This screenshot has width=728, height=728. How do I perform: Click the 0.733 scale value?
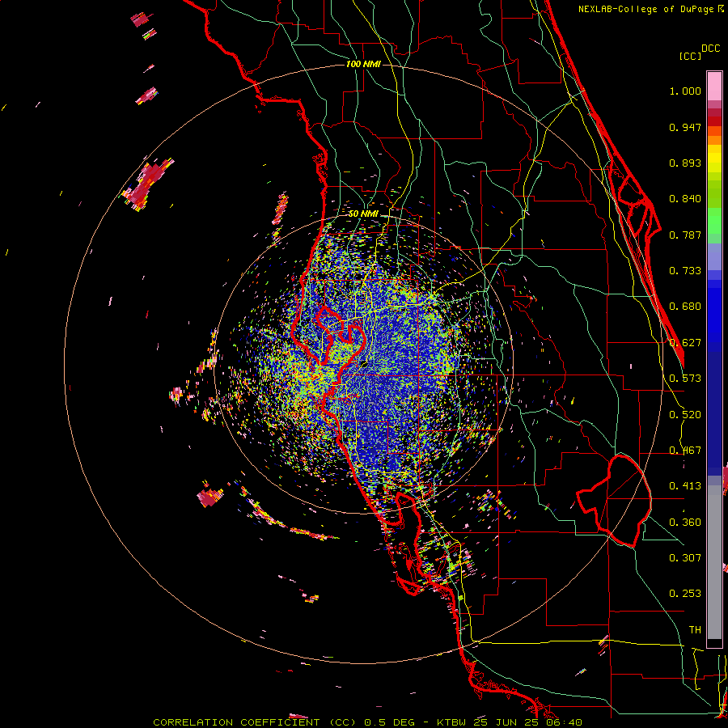point(685,271)
